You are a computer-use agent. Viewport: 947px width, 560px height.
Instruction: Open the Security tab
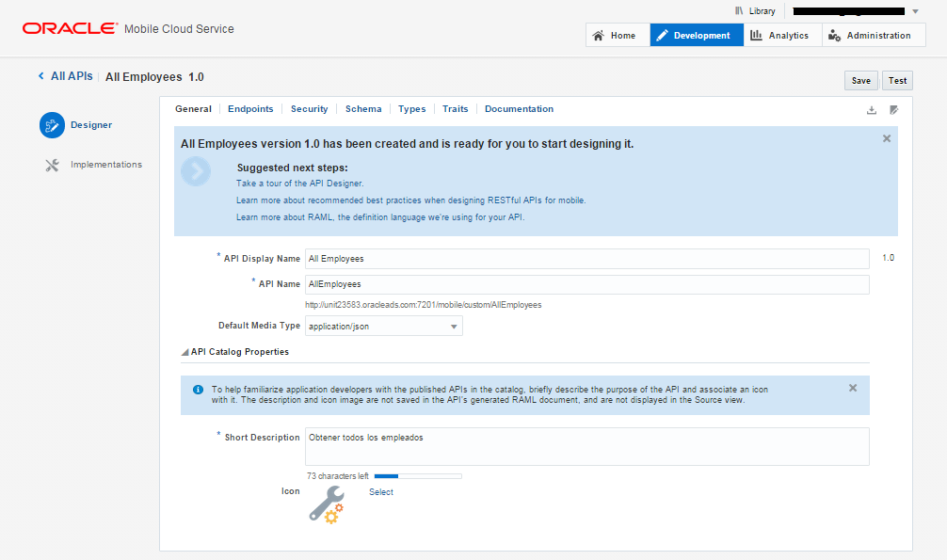[x=309, y=109]
